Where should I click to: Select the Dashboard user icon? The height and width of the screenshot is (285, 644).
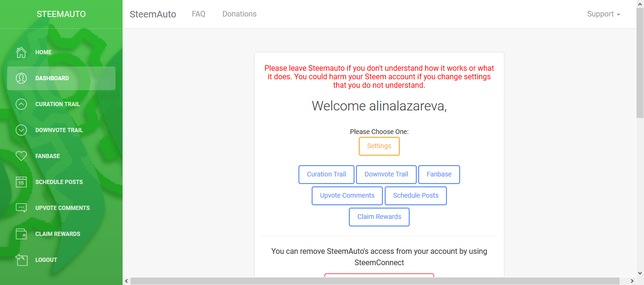tap(21, 78)
